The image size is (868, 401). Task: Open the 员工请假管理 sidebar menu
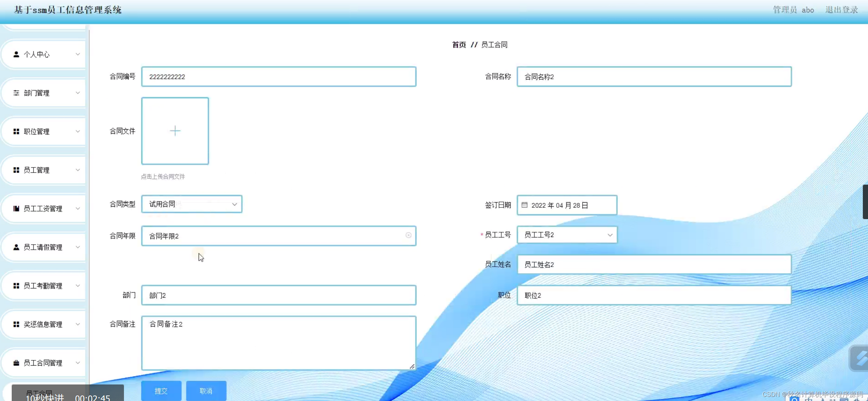coord(43,247)
